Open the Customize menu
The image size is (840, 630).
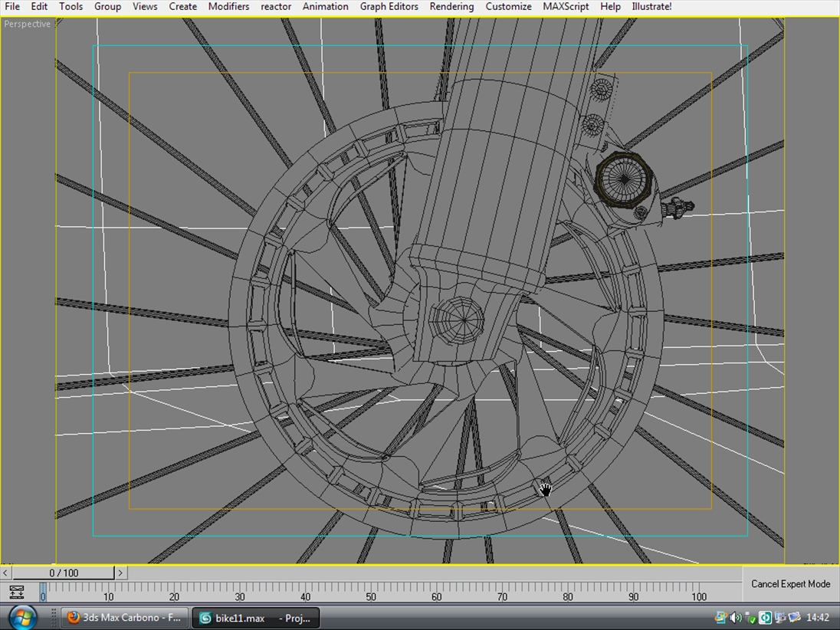[x=508, y=6]
